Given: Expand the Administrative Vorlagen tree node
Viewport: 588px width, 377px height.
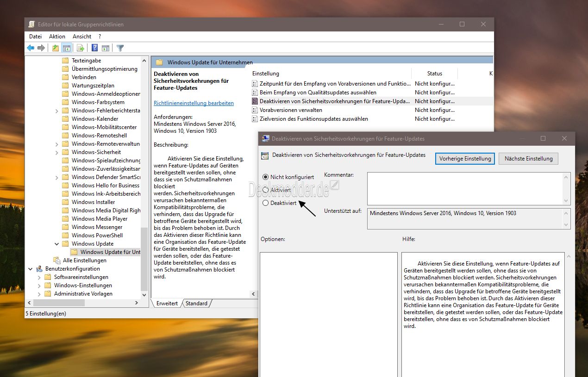Looking at the screenshot, I should [x=39, y=294].
